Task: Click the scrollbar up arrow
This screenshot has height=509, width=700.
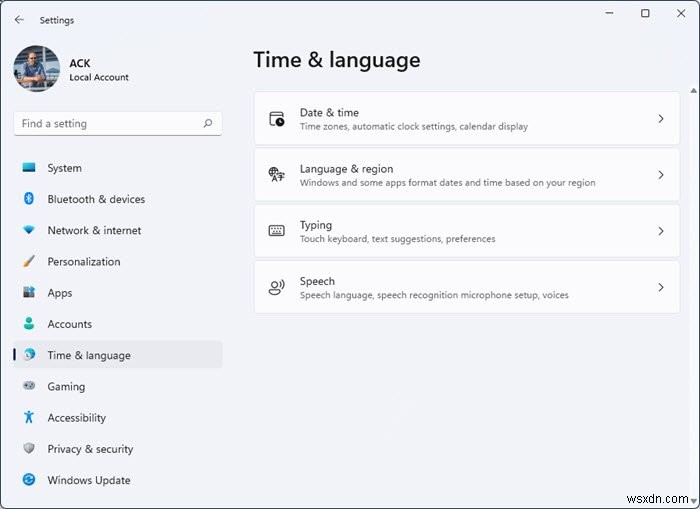Action: coord(693,91)
